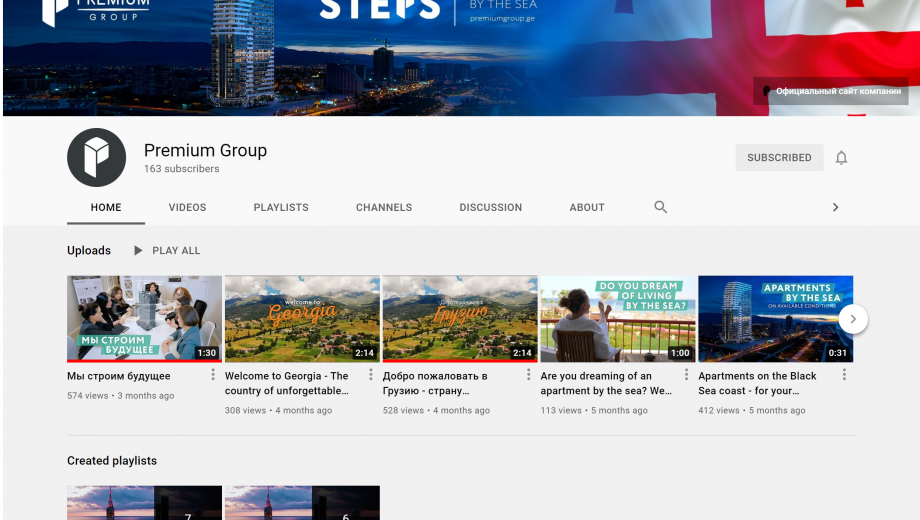Advance uploads carousel with next arrow
Screen dimensions: 920x520
(853, 319)
